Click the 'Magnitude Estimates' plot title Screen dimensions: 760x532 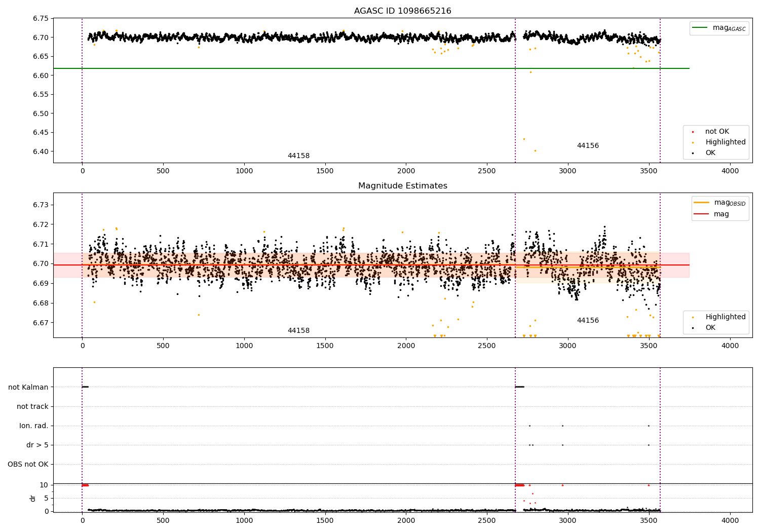[x=402, y=185]
